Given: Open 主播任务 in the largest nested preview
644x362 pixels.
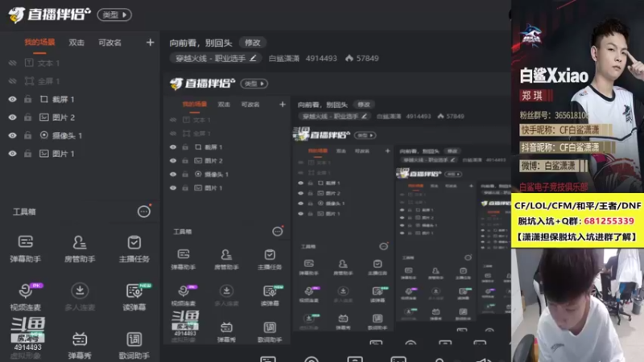Looking at the screenshot, I should click(x=270, y=258).
